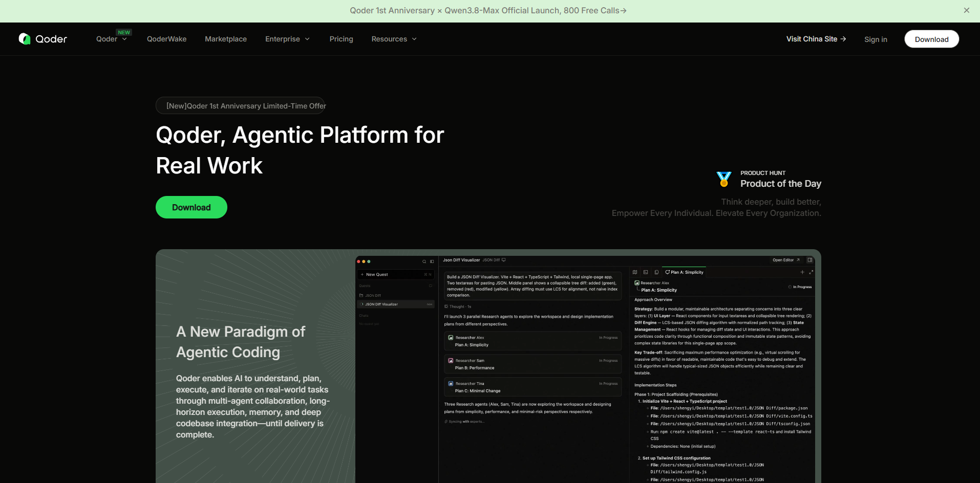The height and width of the screenshot is (483, 980).
Task: Toggle the left sidebar icon beside the preview search
Action: 432,261
